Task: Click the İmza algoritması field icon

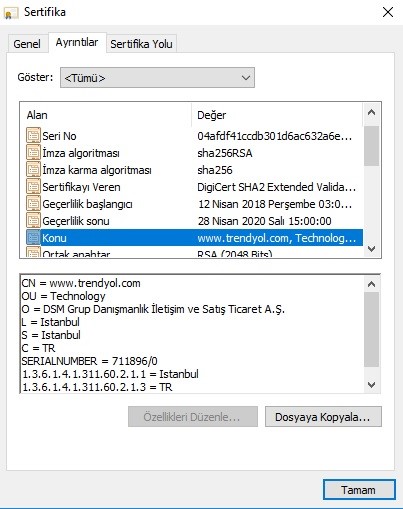Action: click(33, 153)
